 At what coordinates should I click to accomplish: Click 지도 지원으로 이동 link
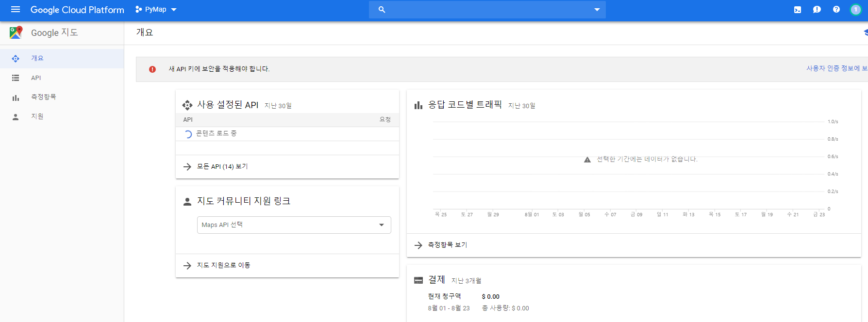point(224,265)
